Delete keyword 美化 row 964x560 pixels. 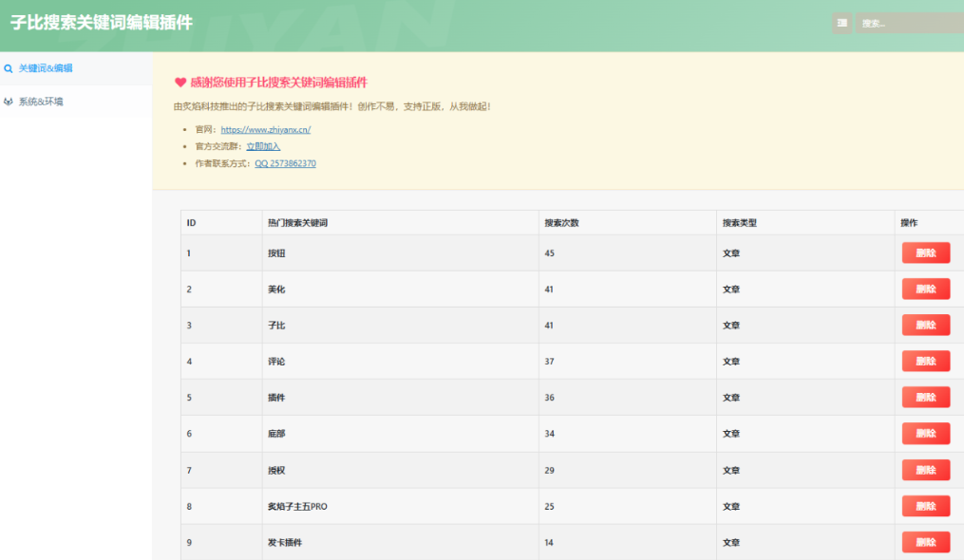click(x=926, y=289)
